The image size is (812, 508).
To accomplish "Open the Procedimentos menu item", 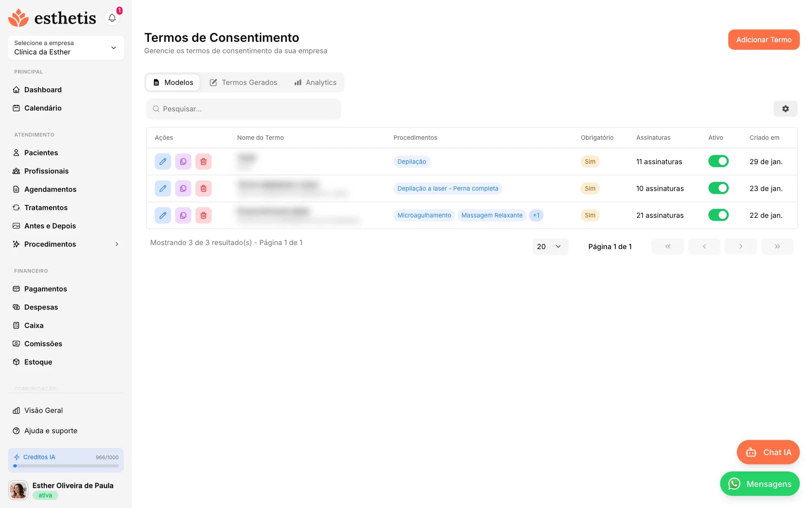I will [66, 244].
